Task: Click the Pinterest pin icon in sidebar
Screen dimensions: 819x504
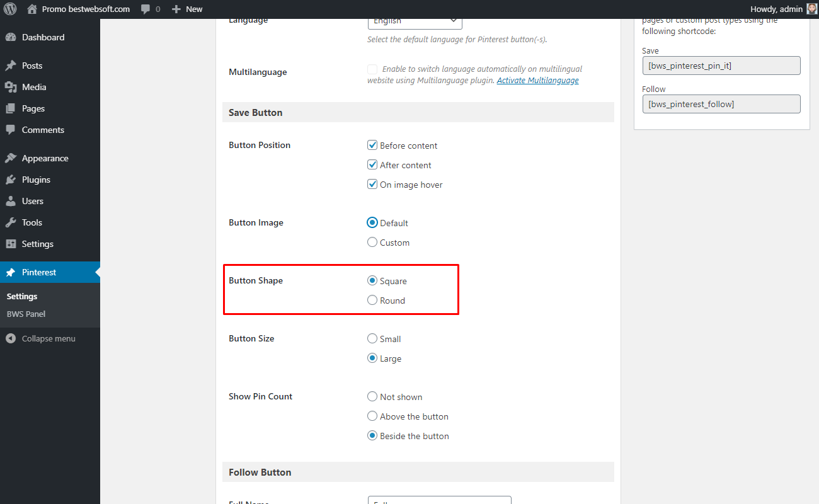Action: click(x=11, y=272)
